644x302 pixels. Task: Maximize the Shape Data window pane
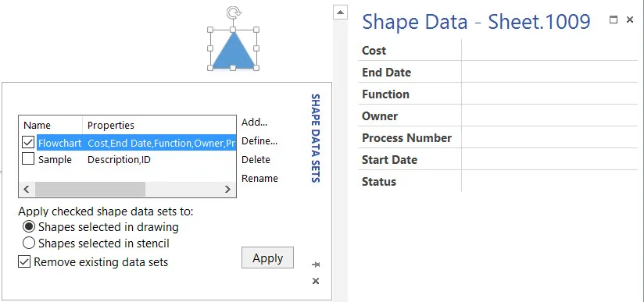(x=614, y=20)
